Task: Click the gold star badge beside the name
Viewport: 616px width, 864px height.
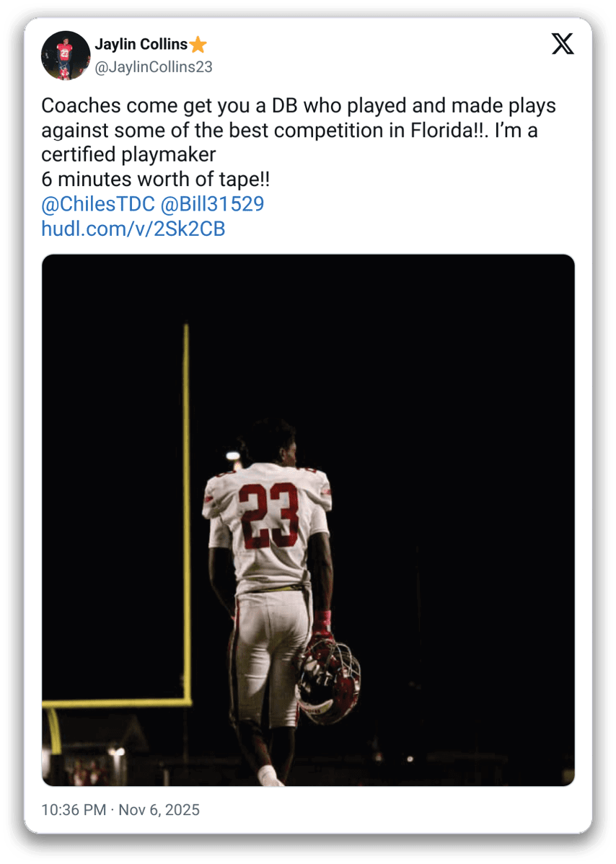Action: pos(198,45)
